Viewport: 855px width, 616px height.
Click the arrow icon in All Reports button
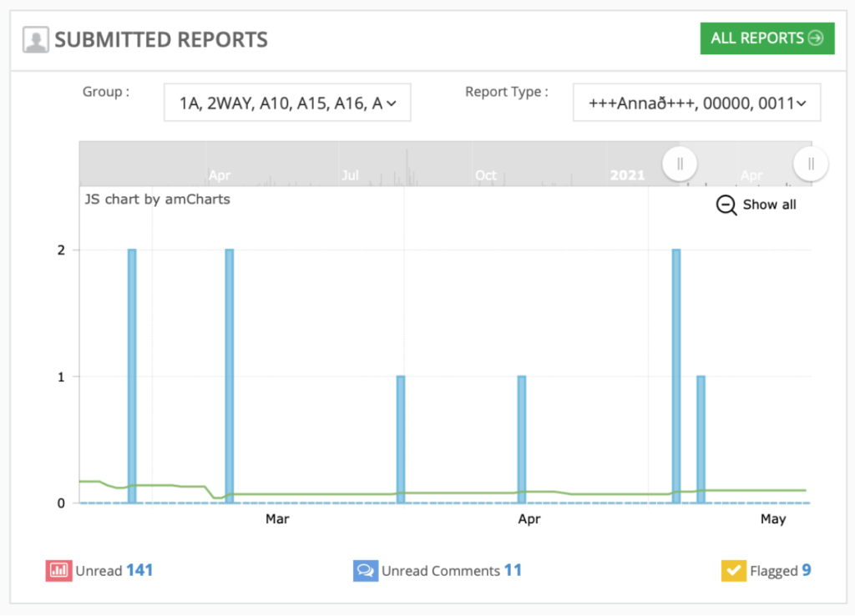click(816, 38)
